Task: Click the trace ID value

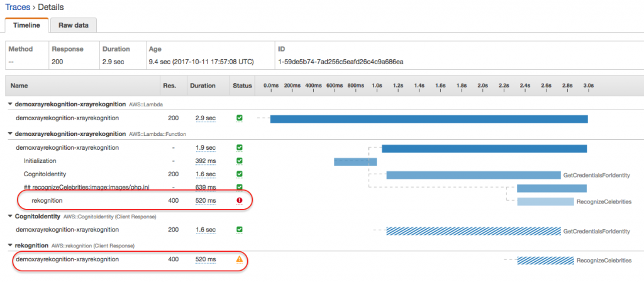Action: click(x=341, y=62)
